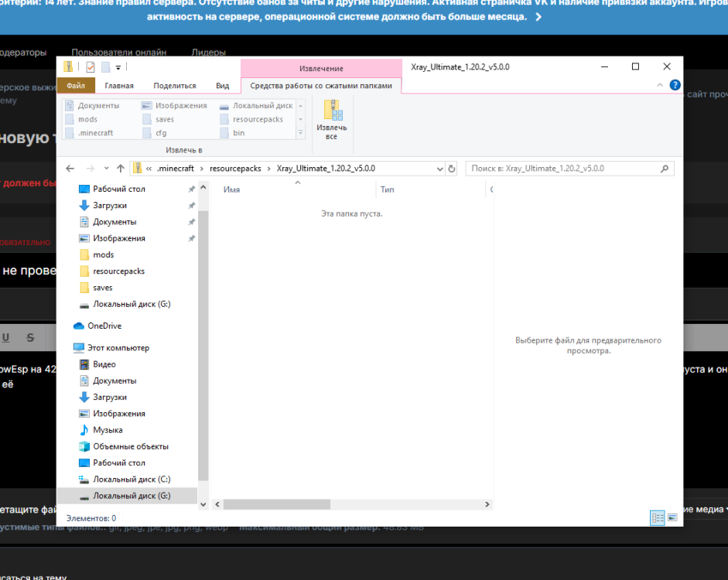Viewport: 728px width, 580px height.
Task: Switch to the Вид ribbon tab
Action: click(x=222, y=86)
